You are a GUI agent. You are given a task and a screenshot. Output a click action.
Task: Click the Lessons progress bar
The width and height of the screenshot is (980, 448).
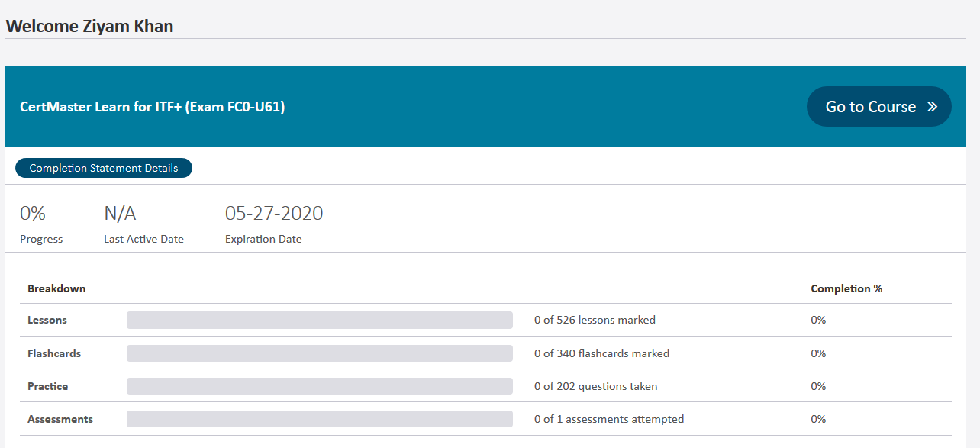click(x=319, y=321)
